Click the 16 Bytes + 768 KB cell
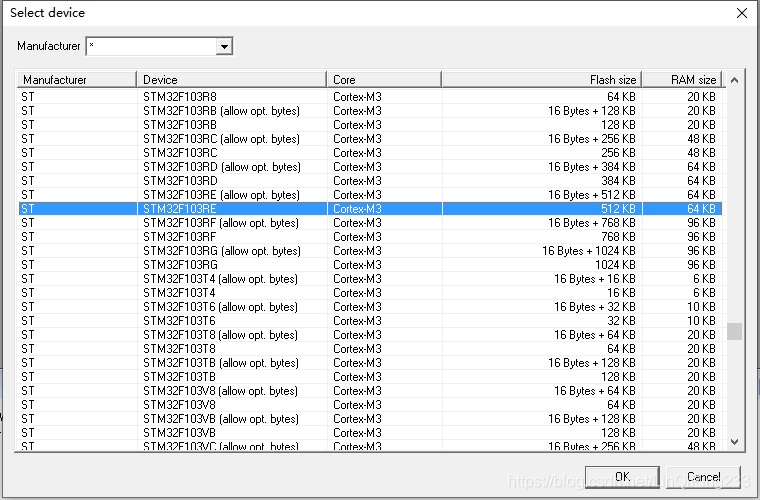Image resolution: width=760 pixels, height=500 pixels. (592, 223)
